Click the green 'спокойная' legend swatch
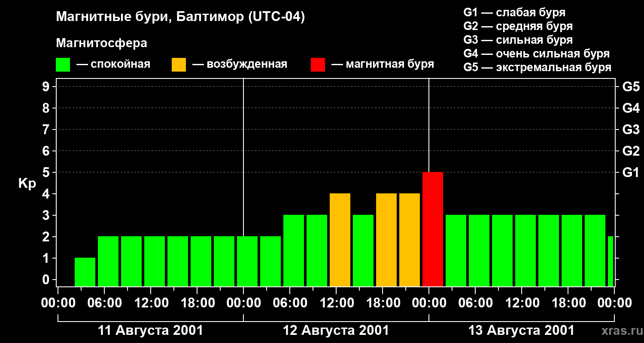The image size is (644, 343). [x=63, y=65]
